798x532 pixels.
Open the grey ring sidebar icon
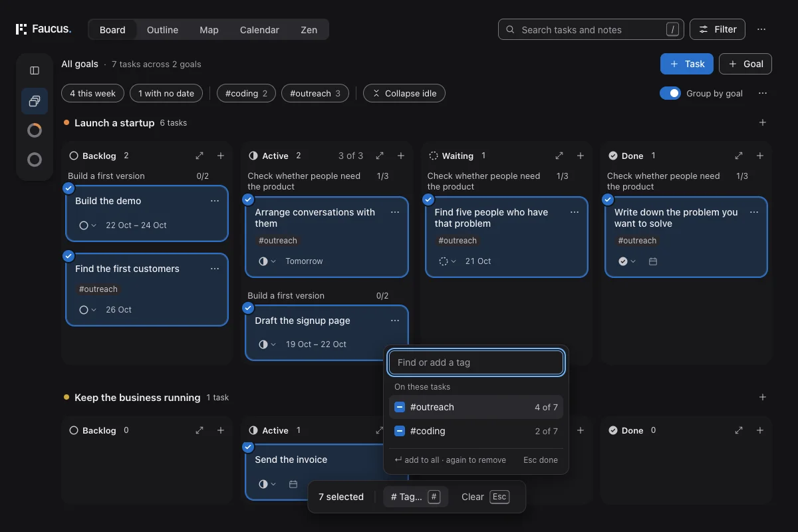click(35, 160)
